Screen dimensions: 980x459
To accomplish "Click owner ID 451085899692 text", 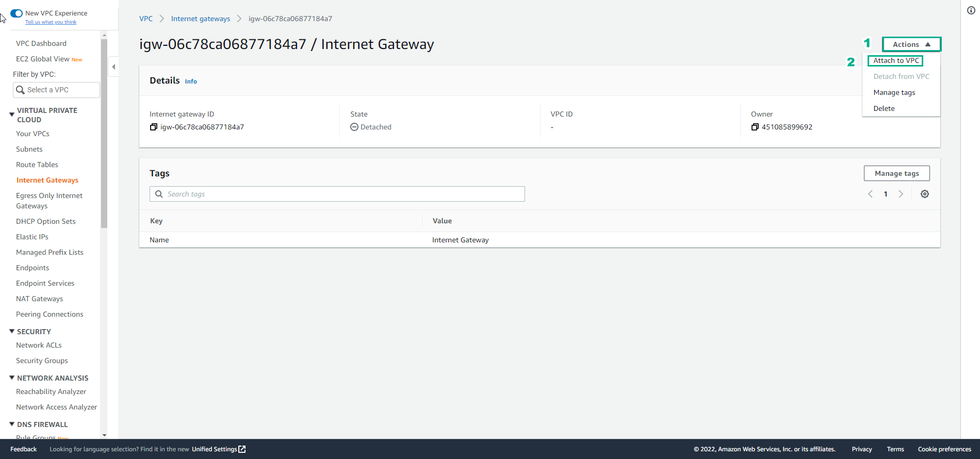I will [787, 127].
